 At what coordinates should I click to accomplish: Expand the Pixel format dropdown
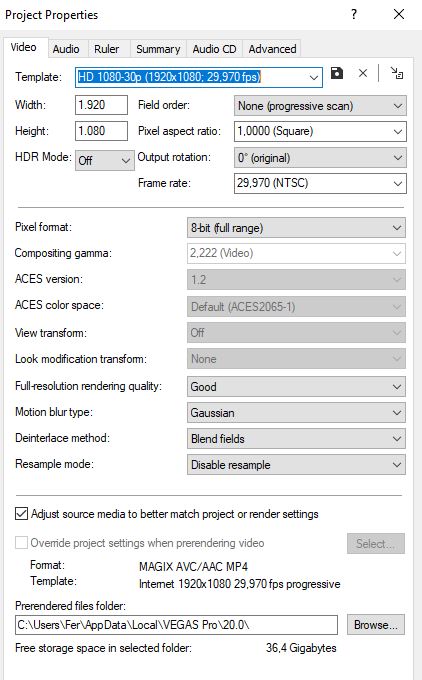click(x=296, y=228)
